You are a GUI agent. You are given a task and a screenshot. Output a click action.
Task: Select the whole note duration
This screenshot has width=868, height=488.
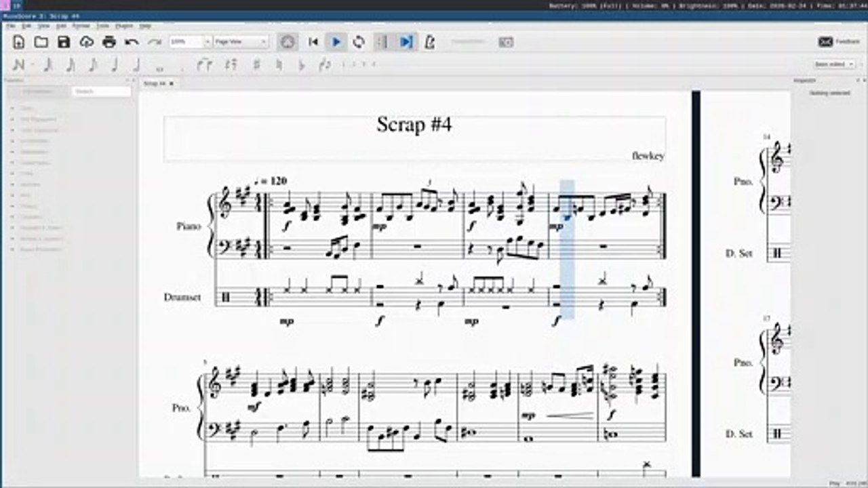160,68
